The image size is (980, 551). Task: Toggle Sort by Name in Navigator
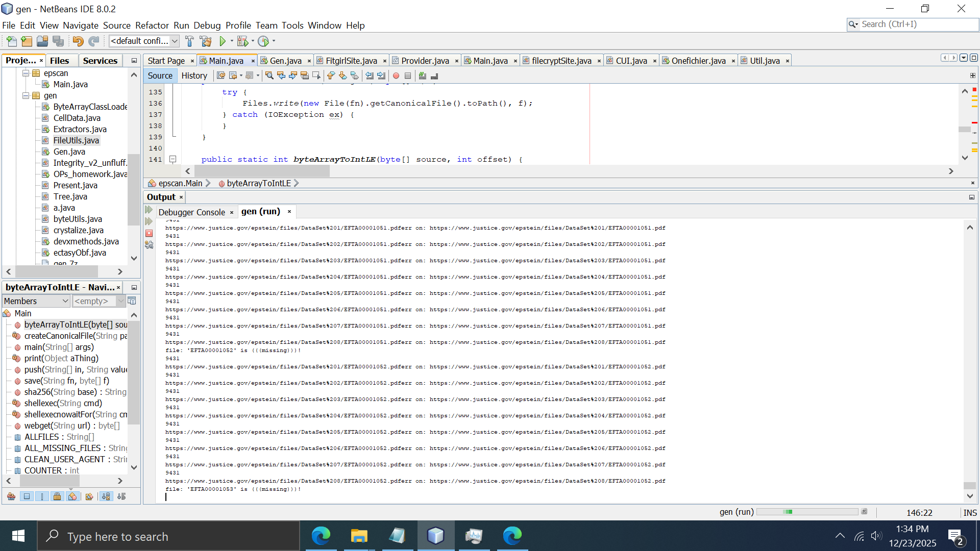point(106,496)
